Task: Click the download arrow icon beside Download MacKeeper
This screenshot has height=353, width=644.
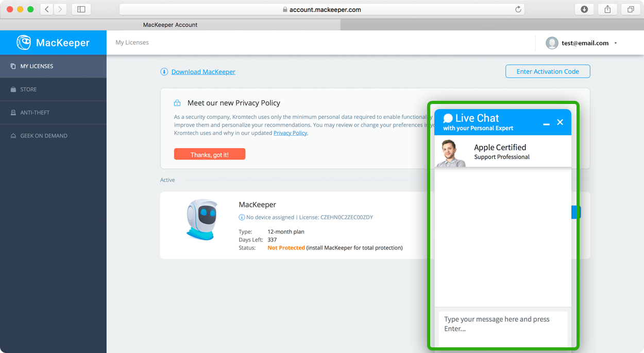Action: coord(164,72)
